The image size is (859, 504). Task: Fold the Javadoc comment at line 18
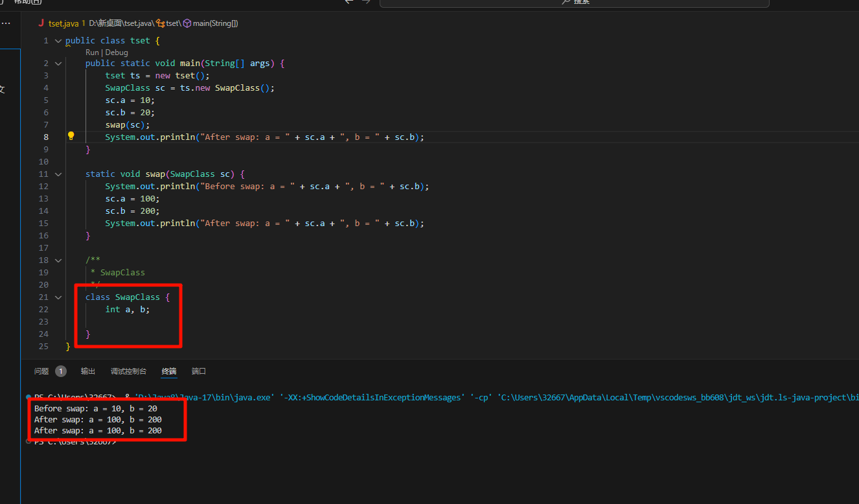58,260
